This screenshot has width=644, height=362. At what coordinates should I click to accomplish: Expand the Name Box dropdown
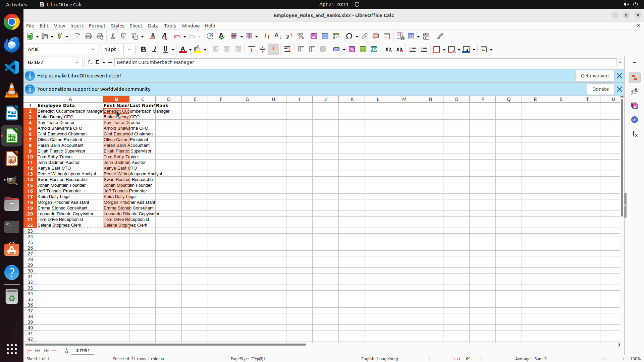pyautogui.click(x=77, y=62)
